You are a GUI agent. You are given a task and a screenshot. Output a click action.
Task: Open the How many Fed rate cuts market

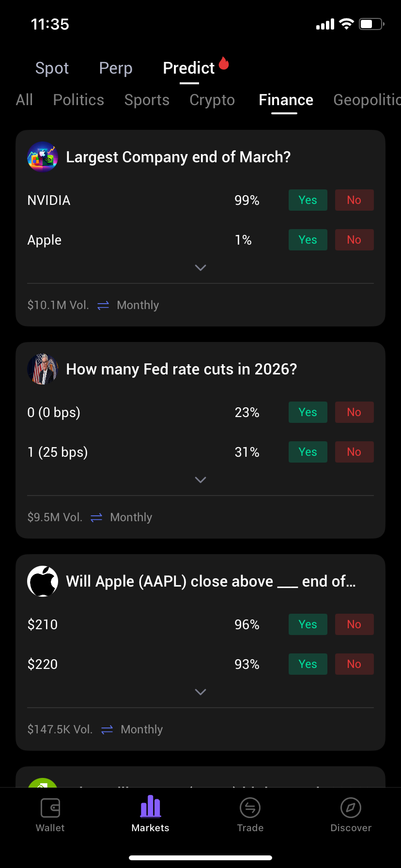[182, 369]
